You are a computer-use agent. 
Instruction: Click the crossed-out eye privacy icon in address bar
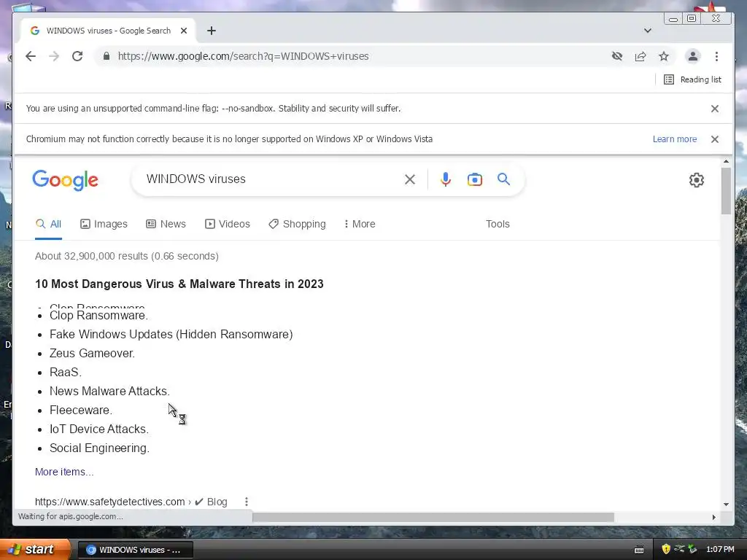click(617, 56)
